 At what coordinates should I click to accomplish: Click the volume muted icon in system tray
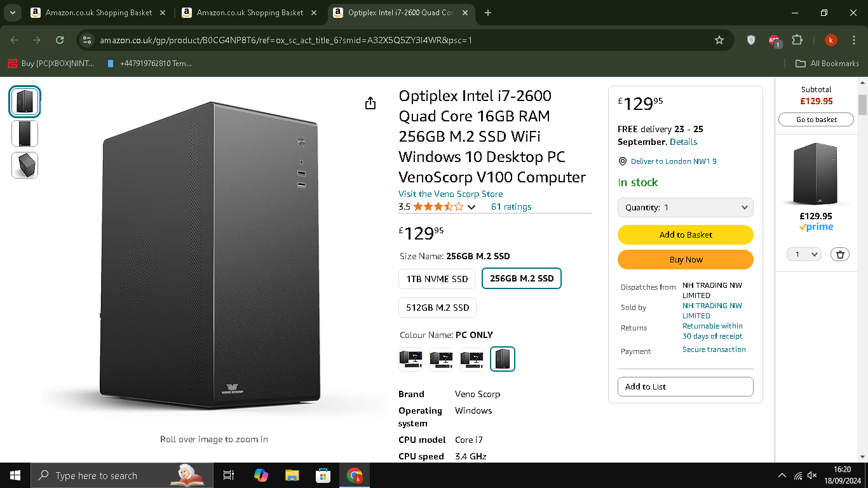812,475
